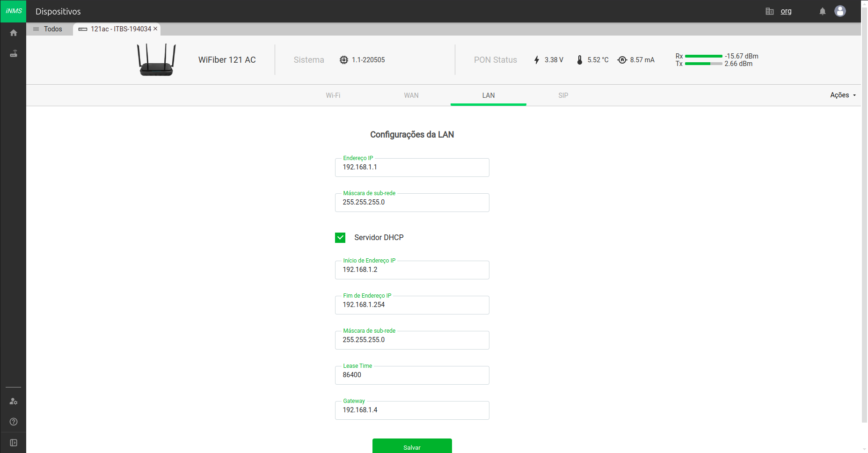Click the 5.52 °C temperature value
Image resolution: width=868 pixels, height=453 pixels.
pyautogui.click(x=598, y=60)
